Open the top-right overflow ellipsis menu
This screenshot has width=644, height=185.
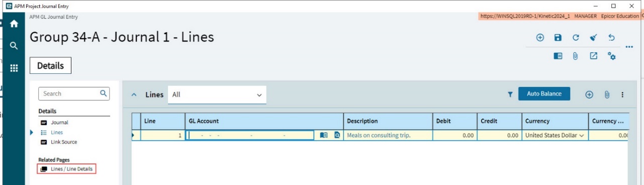[629, 47]
